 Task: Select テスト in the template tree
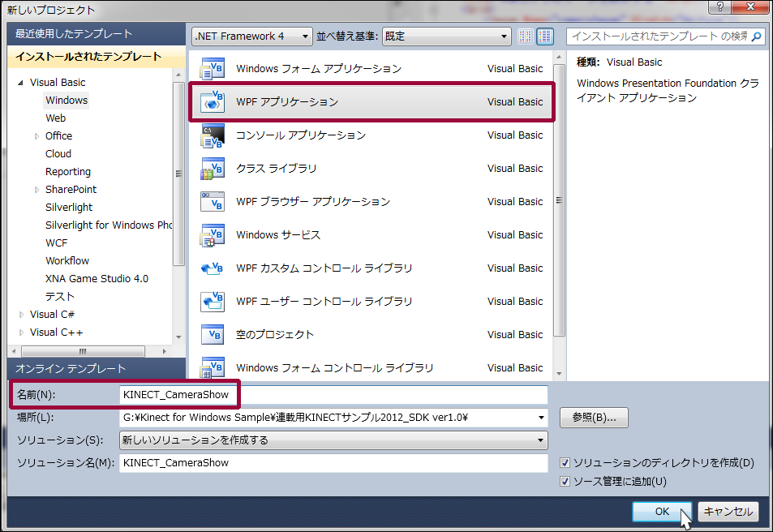point(60,296)
